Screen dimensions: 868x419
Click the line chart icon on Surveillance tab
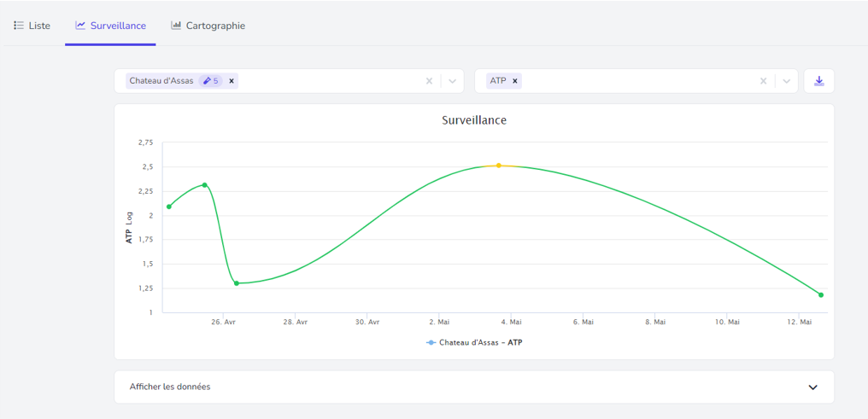point(80,26)
